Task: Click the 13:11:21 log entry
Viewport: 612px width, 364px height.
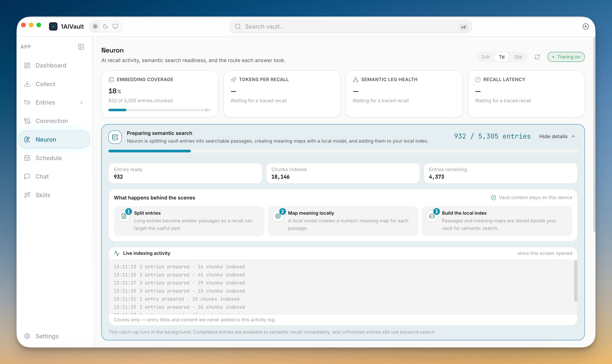Action: point(176,299)
